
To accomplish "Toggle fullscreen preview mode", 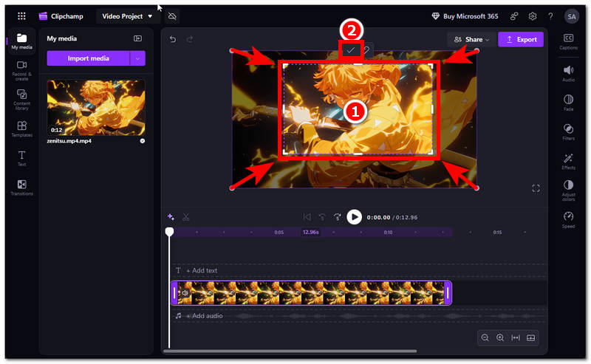I will [536, 188].
